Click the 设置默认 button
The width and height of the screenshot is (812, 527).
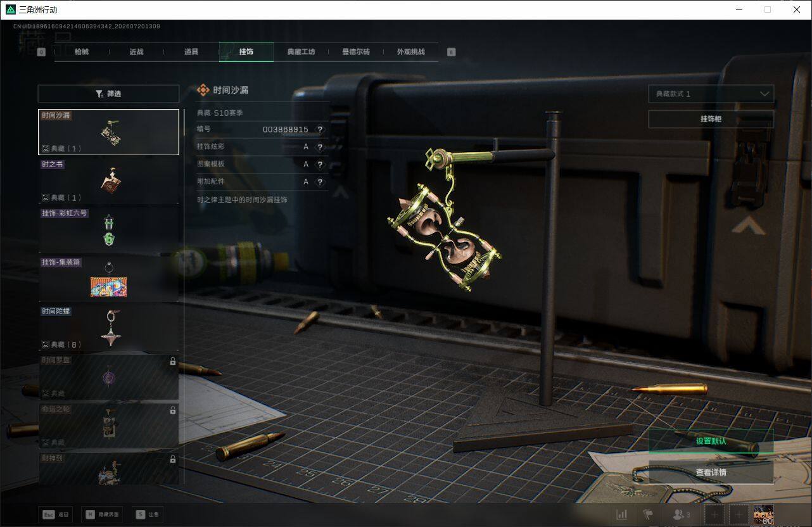click(x=711, y=441)
